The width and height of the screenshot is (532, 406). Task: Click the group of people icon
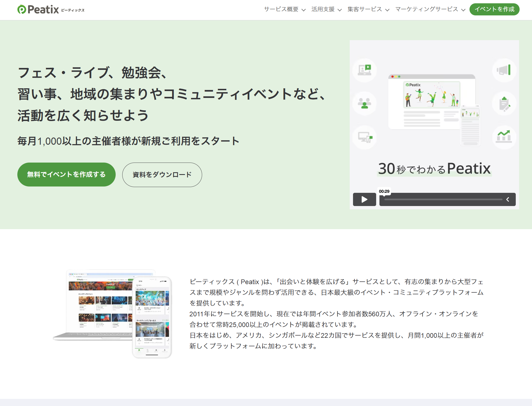365,103
